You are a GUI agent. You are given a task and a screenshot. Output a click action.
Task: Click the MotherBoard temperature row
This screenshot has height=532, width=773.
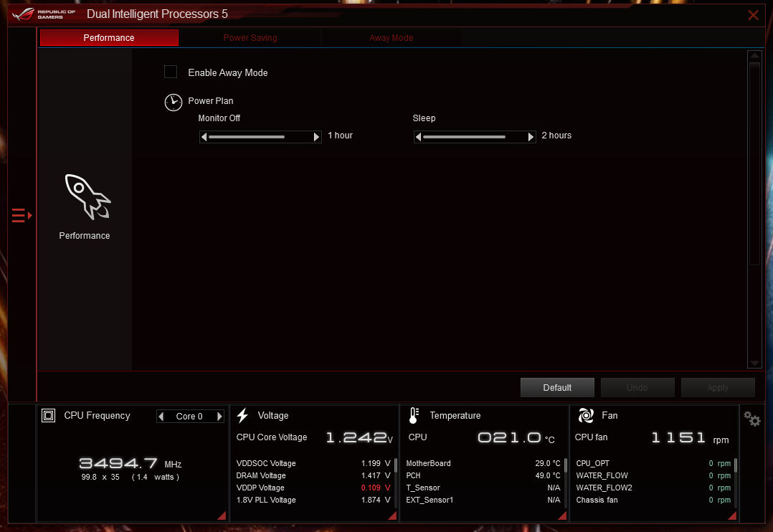483,463
